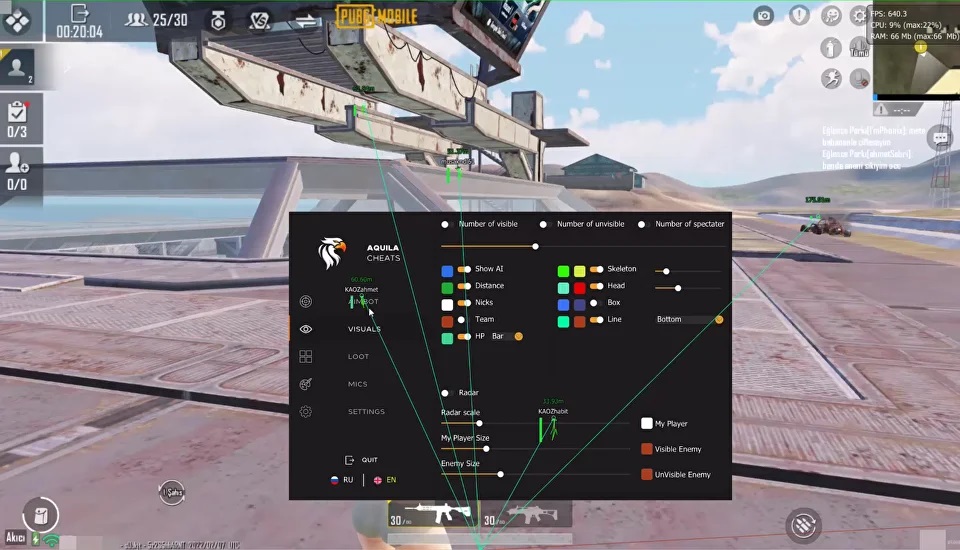Viewport: 960px width, 550px height.
Task: Pick the white My Player color swatch
Action: tap(647, 423)
